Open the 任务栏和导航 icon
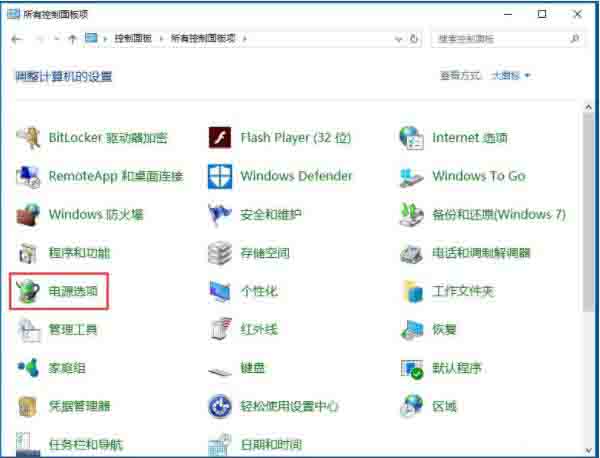Screen dimensions: 600x458 coord(28,444)
